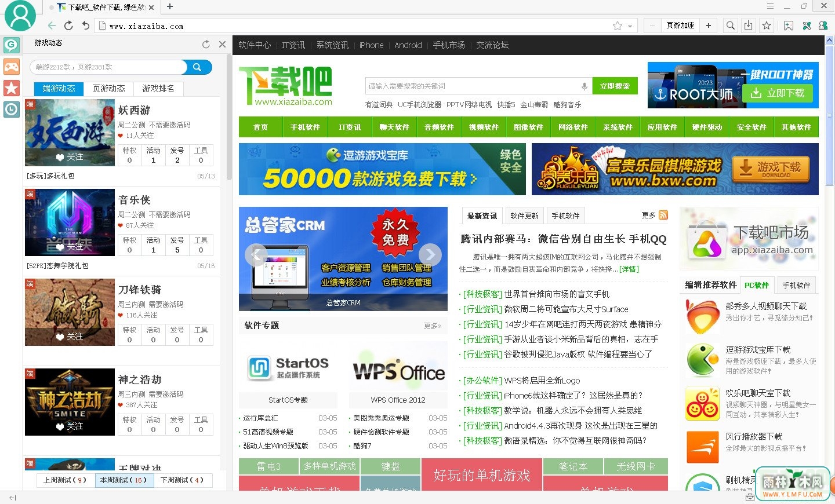Switch to 页游动态 tab
This screenshot has width=835, height=504.
click(108, 89)
